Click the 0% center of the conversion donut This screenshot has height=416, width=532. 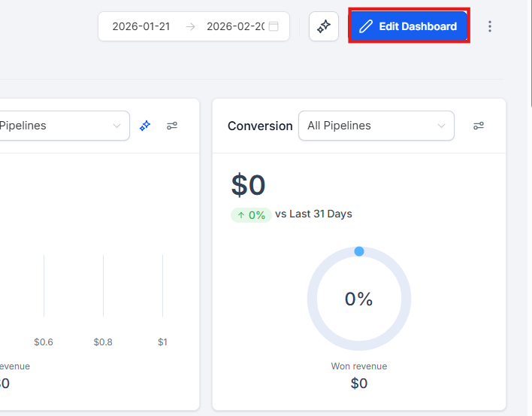(359, 299)
